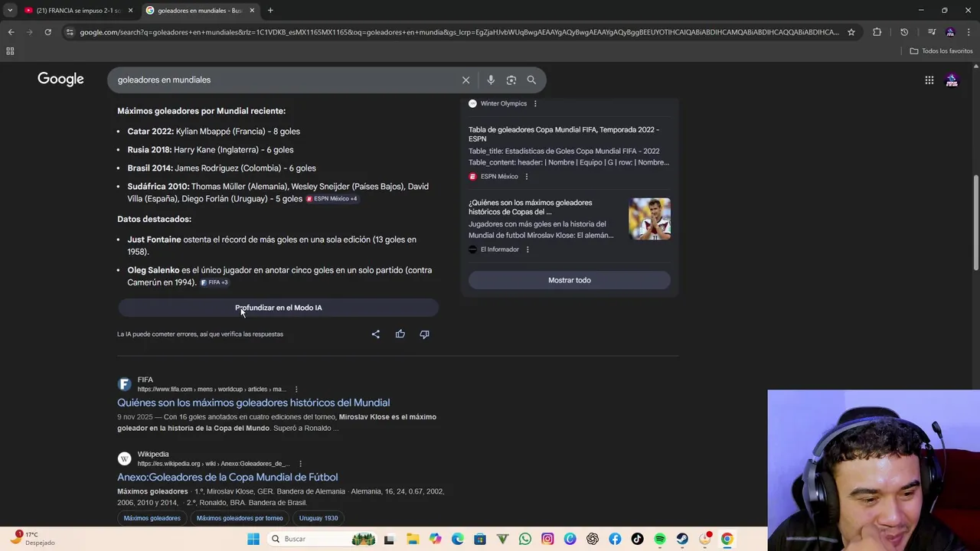Open Chrome apps grid in bookmarks bar
This screenshot has width=980, height=551.
10,51
